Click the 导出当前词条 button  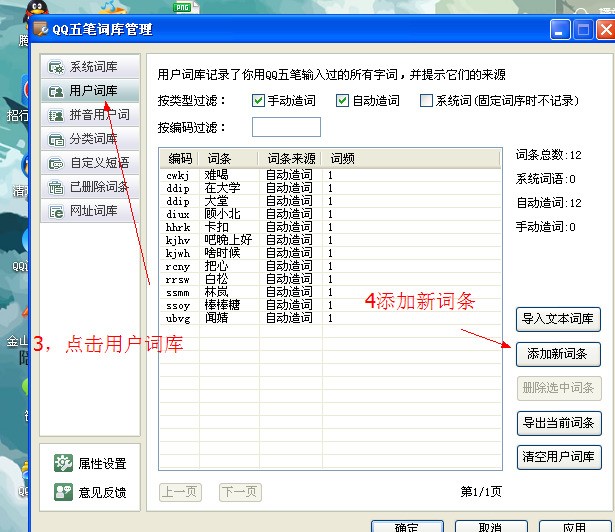(559, 423)
